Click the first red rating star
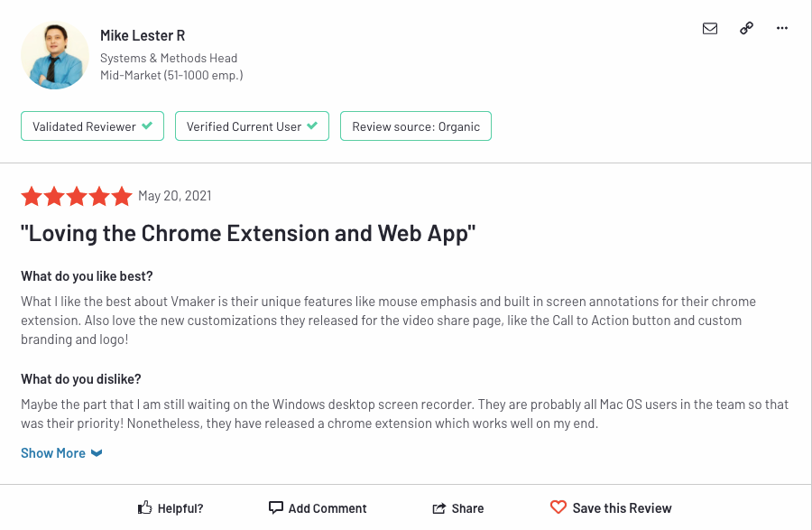 (x=31, y=195)
